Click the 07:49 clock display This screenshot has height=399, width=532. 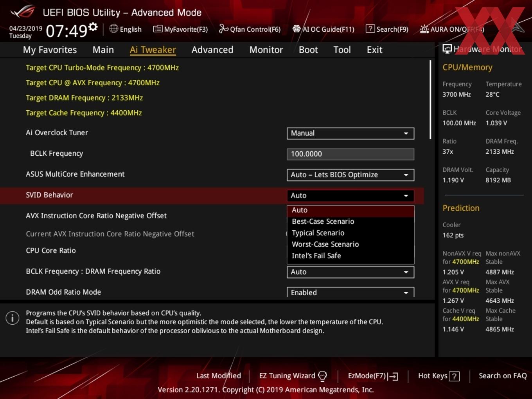(x=66, y=31)
